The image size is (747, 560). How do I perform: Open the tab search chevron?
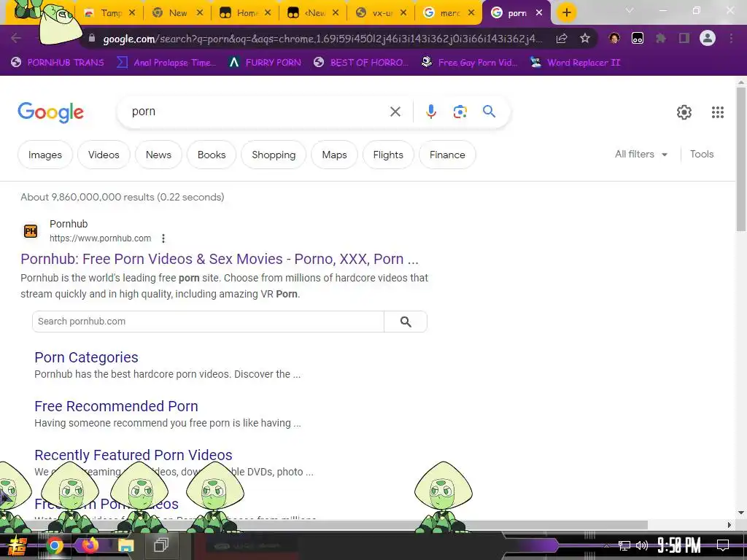click(x=630, y=10)
